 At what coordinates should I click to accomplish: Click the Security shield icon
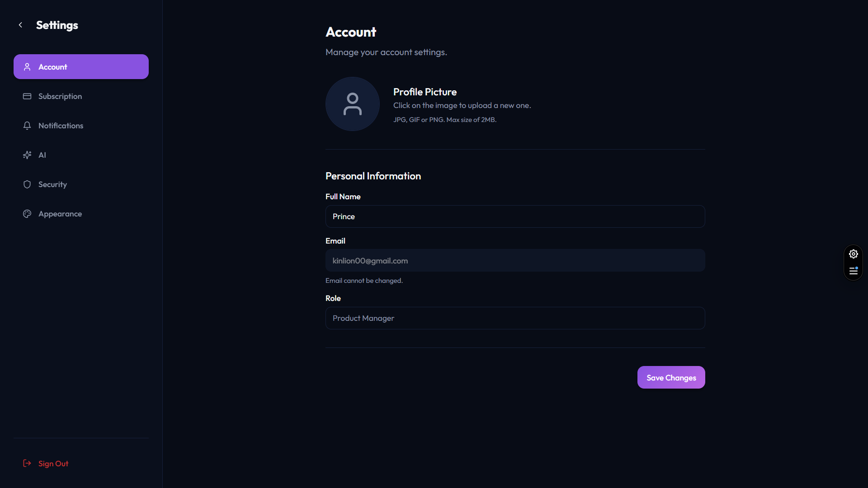27,184
